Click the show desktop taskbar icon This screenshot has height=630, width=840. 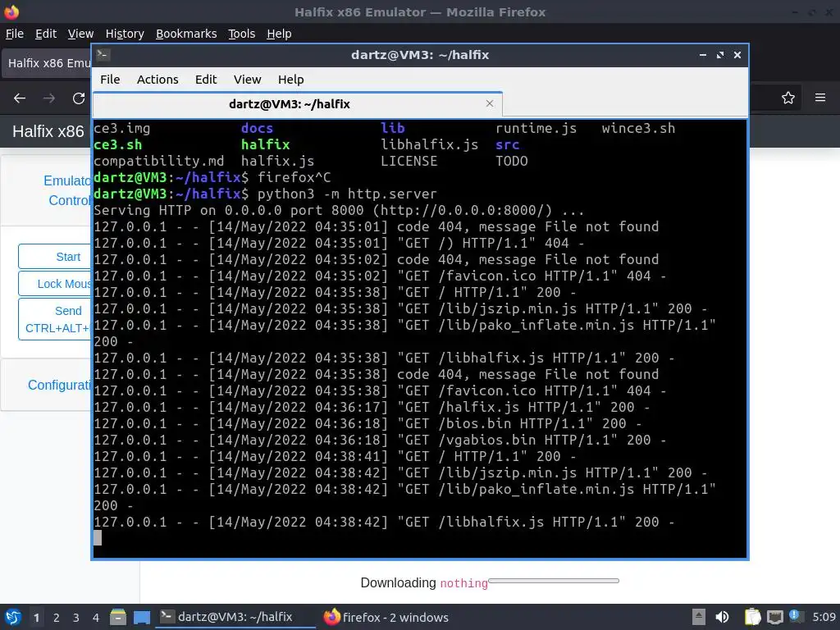[142, 617]
